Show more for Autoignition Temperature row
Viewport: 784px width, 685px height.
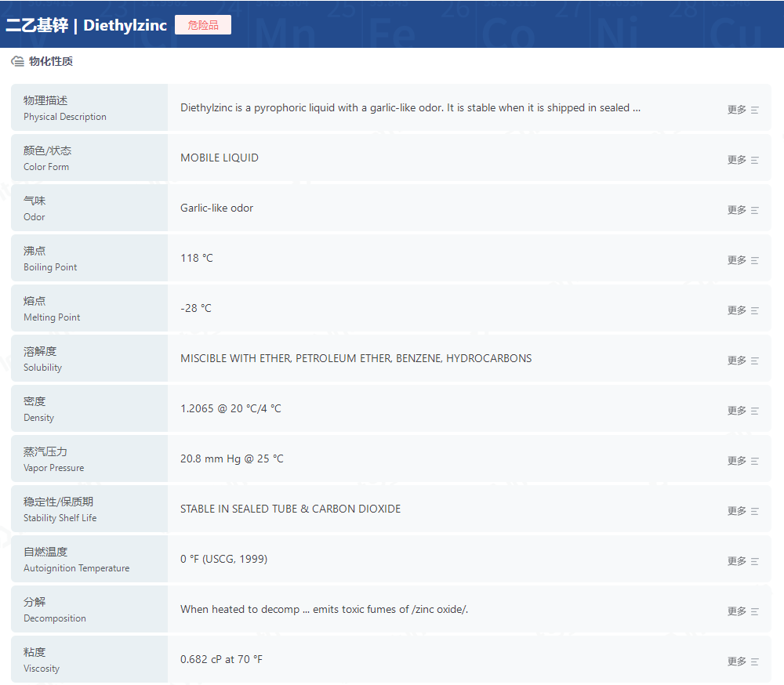tap(743, 561)
